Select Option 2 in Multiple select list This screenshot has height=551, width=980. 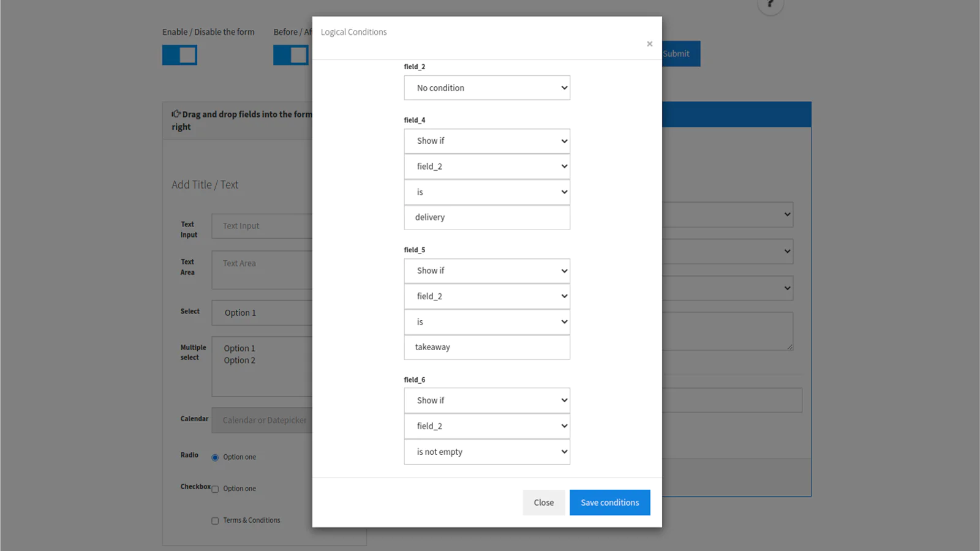[x=239, y=361]
